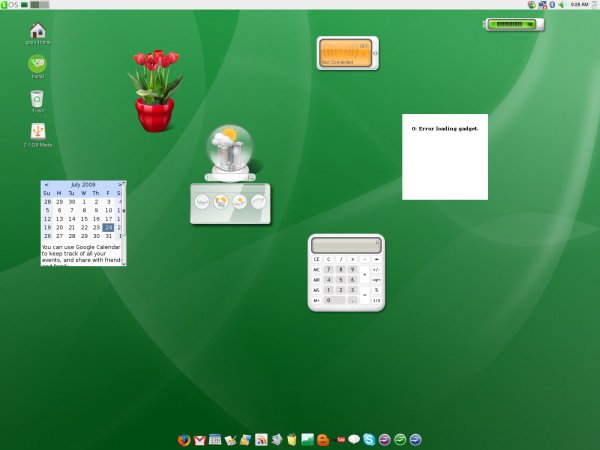This screenshot has width=600, height=450.
Task: Open the white chat bubble dock icon
Action: pos(354,440)
